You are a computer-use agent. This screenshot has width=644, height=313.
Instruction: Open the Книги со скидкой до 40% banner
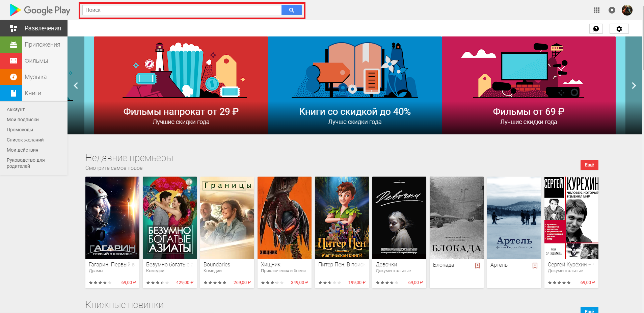pos(355,85)
